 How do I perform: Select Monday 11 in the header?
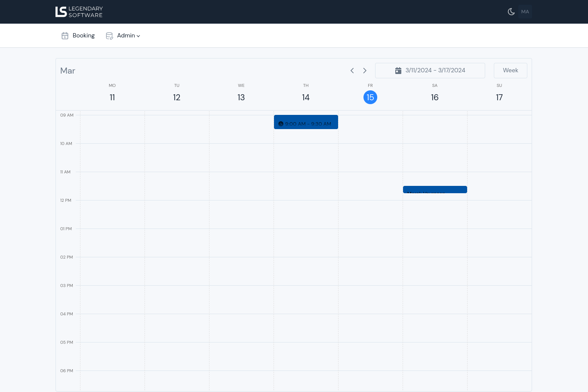[112, 97]
